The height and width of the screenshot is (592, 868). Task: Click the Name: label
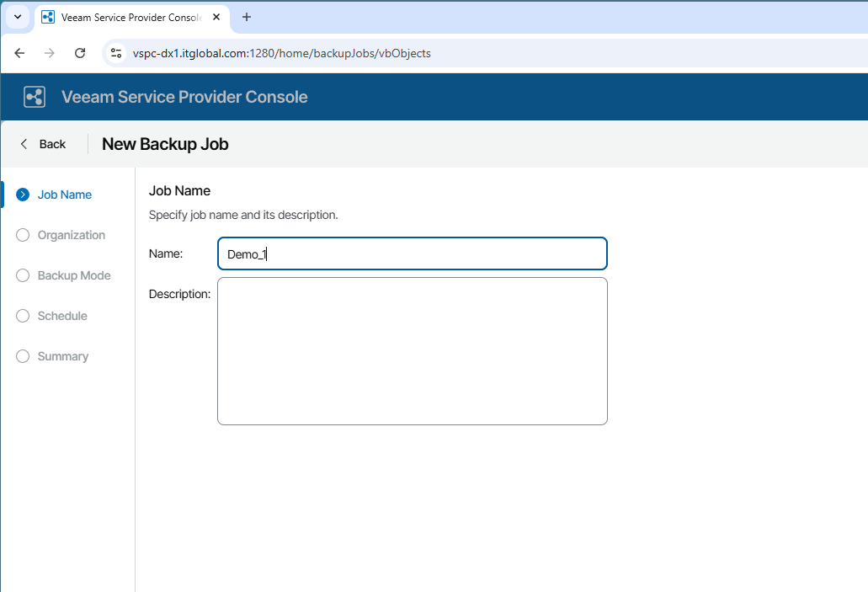pyautogui.click(x=166, y=253)
